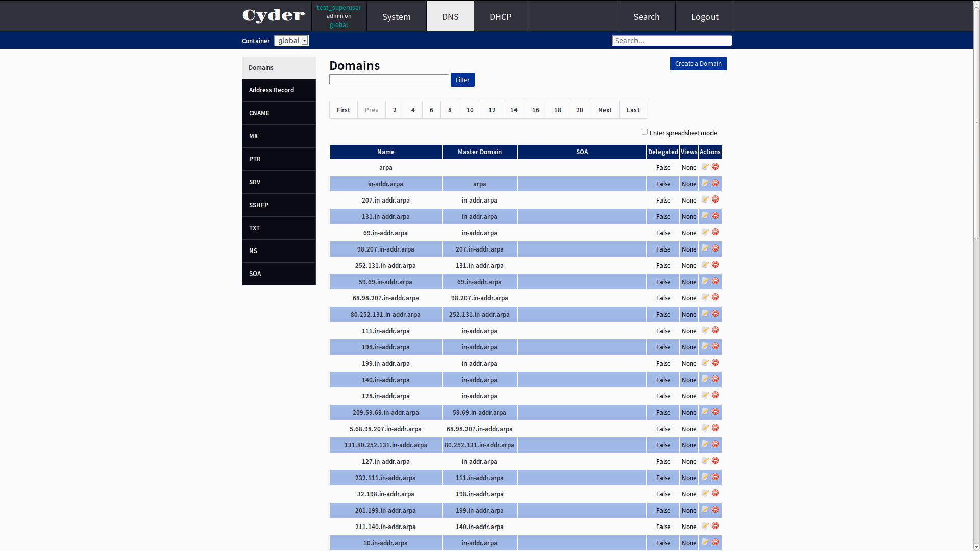980x551 pixels.
Task: Edit the 252.131.in-addr.arpa domain
Action: 705,265
